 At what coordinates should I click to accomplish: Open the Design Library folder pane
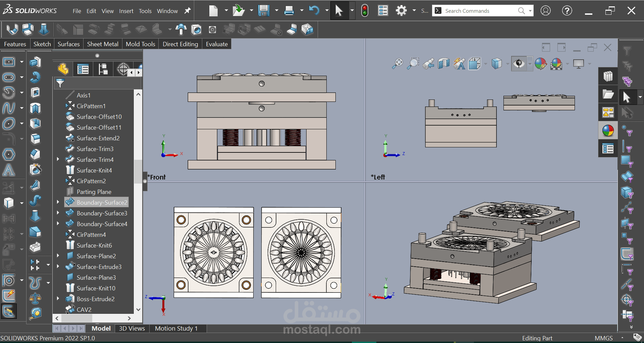[x=608, y=94]
